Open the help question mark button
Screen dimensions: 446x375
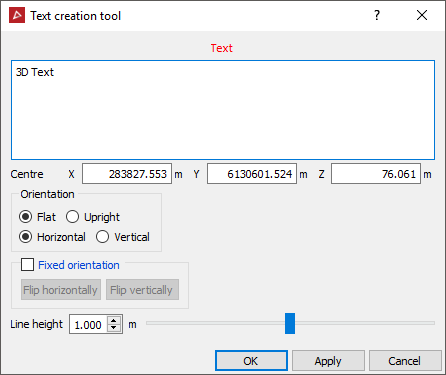377,15
